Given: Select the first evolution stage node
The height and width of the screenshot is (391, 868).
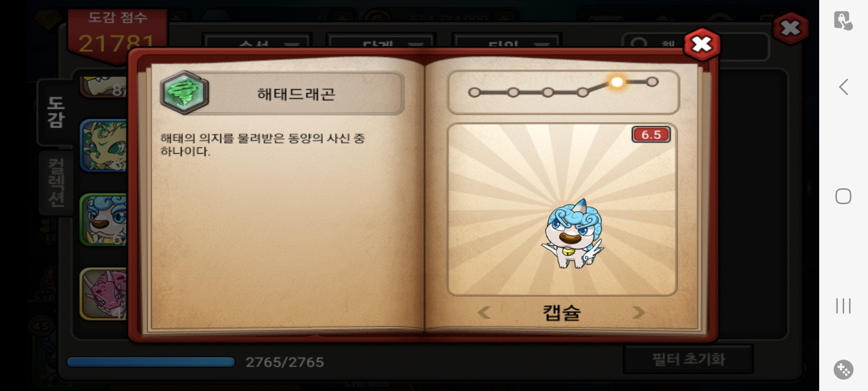Looking at the screenshot, I should [474, 92].
